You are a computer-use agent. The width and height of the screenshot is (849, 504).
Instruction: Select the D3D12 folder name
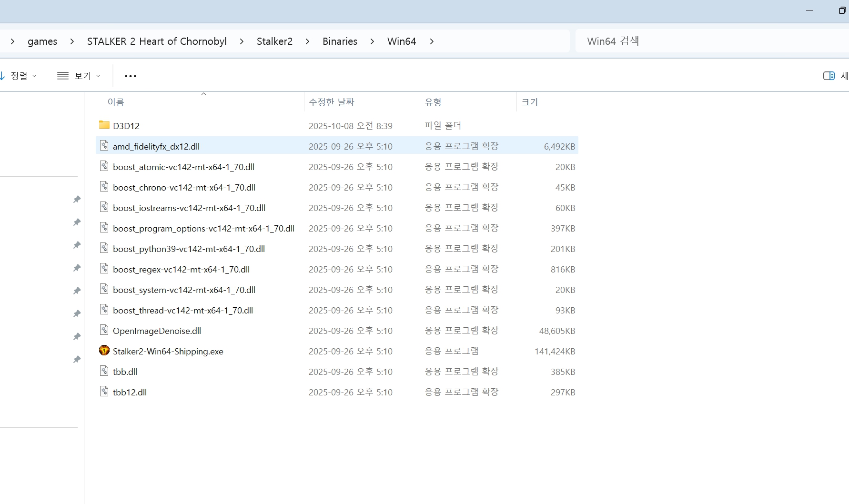click(x=126, y=126)
